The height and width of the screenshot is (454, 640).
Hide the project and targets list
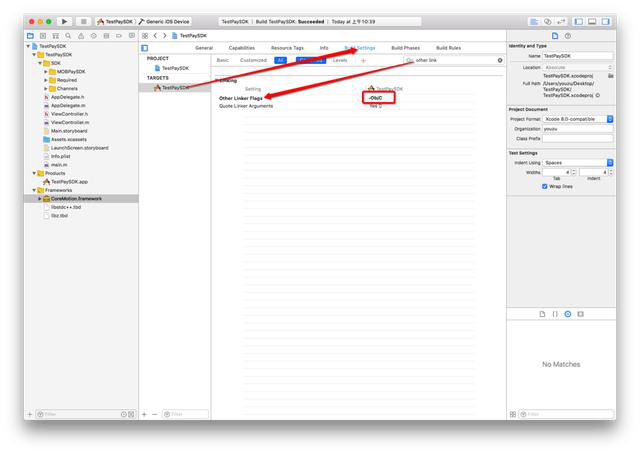(144, 48)
